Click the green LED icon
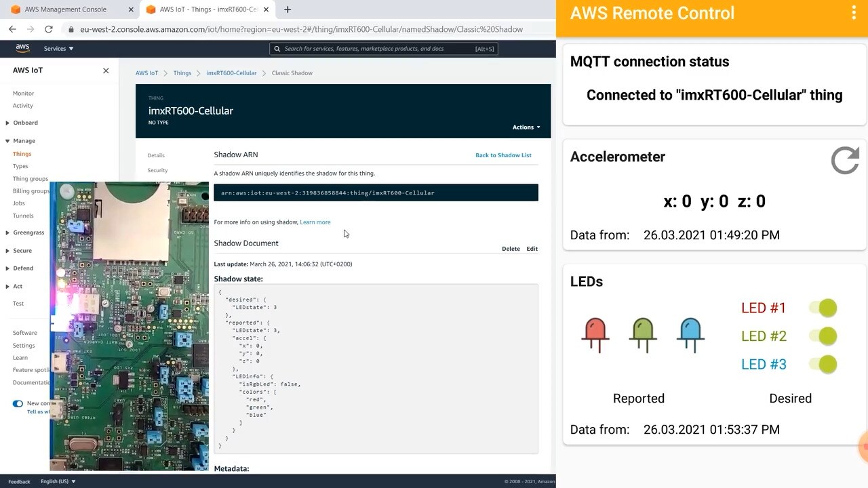868x488 pixels. point(643,335)
